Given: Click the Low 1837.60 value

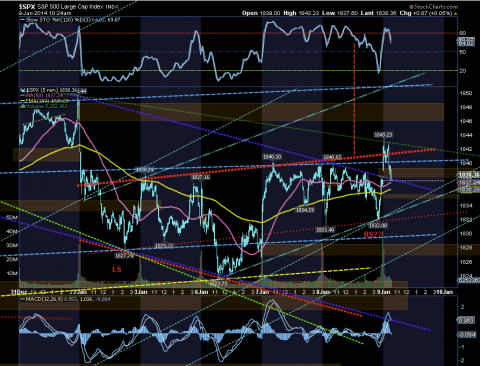Looking at the screenshot, I should pos(340,13).
